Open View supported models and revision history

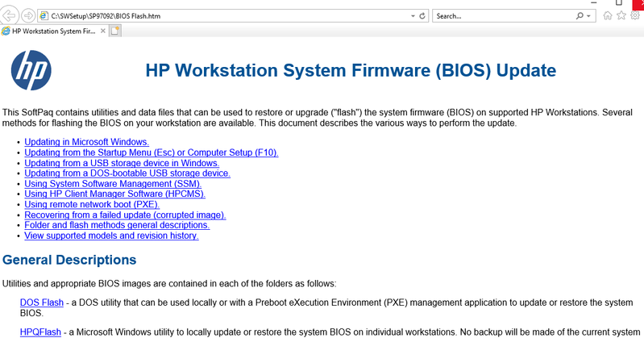point(111,236)
